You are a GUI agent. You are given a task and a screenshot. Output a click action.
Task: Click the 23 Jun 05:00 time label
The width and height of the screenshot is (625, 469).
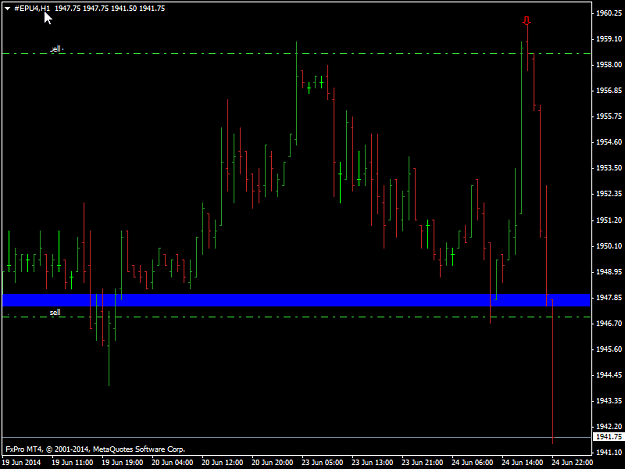tap(322, 463)
